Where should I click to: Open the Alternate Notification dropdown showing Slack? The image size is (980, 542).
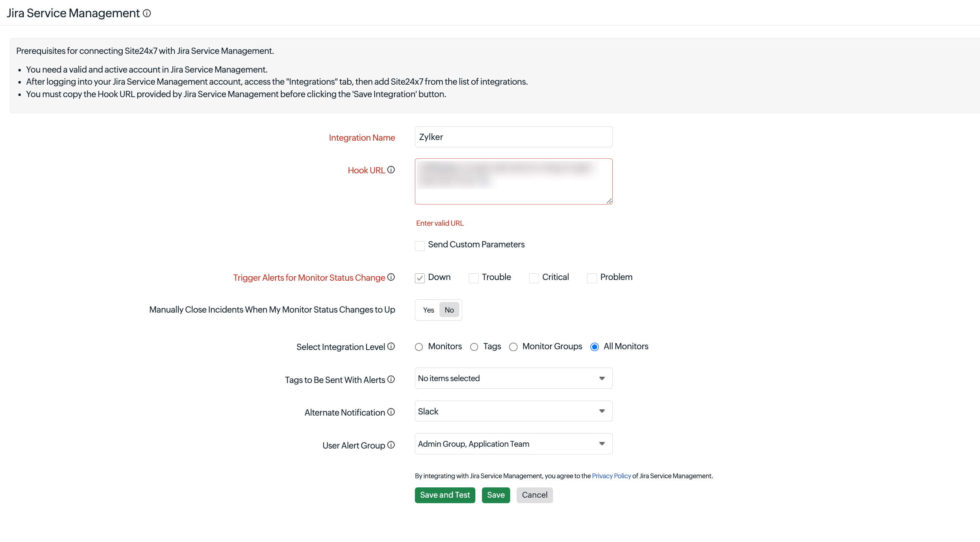[513, 411]
